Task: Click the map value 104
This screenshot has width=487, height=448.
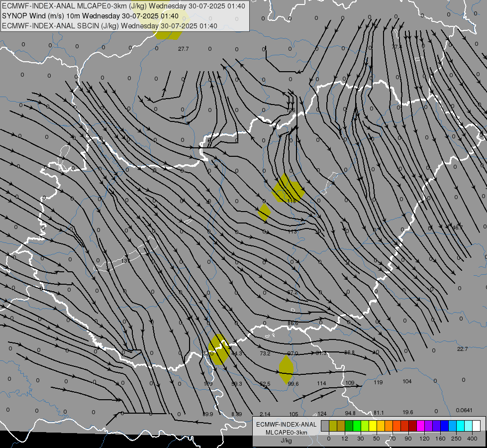Action: point(407,381)
